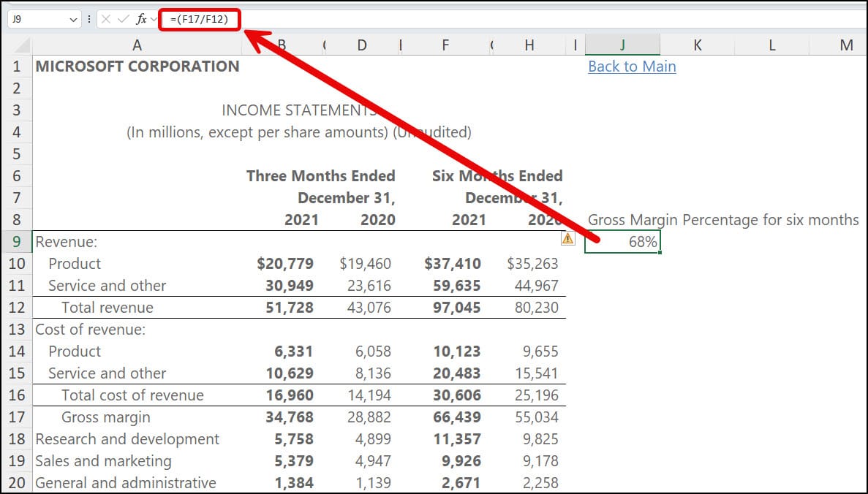Expand the chevron next to fx
This screenshot has width=868, height=494.
coord(154,20)
